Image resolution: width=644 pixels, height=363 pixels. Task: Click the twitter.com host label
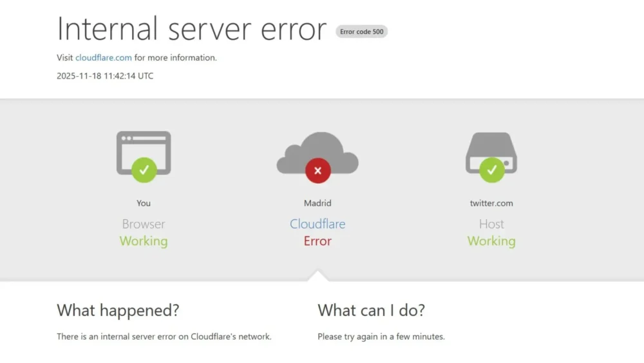coord(491,203)
